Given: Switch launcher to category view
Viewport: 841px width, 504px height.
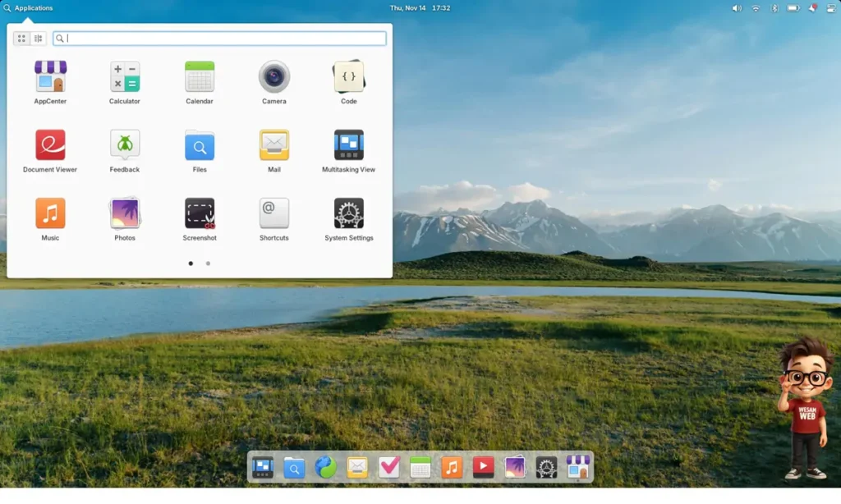Looking at the screenshot, I should pyautogui.click(x=38, y=39).
